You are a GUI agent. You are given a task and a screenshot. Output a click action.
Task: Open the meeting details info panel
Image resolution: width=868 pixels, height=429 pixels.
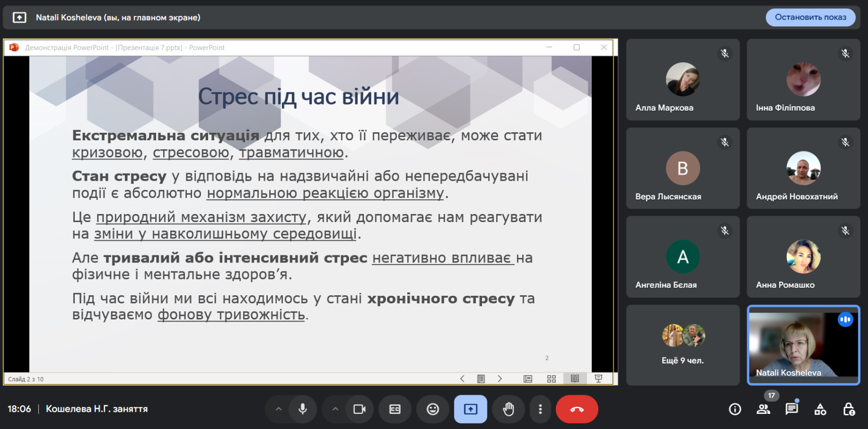coord(735,409)
